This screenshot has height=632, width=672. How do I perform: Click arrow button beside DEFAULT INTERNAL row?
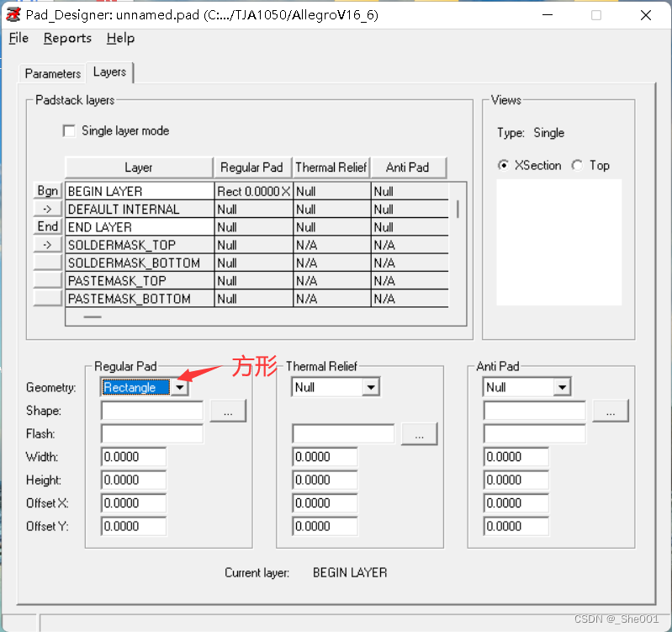(48, 209)
